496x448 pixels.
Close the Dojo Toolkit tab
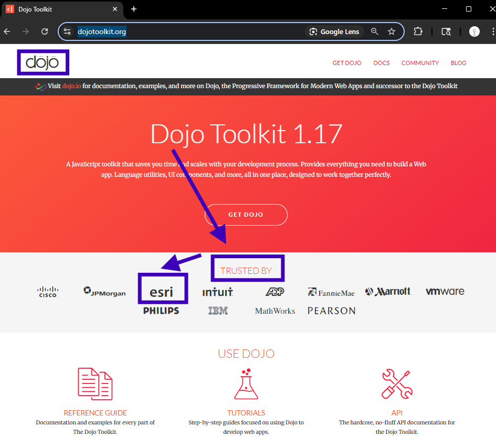[115, 9]
